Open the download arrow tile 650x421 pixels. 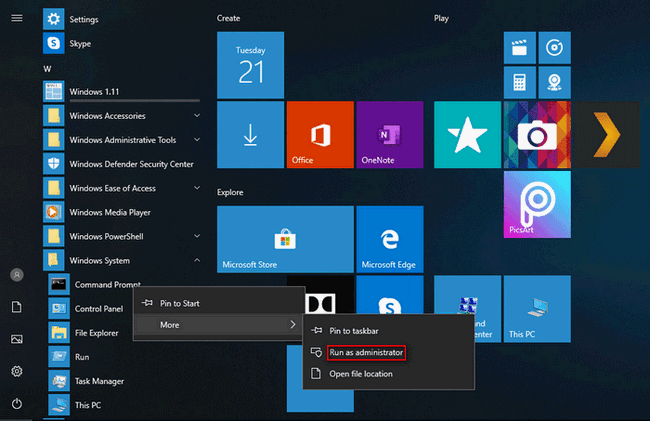pos(250,135)
